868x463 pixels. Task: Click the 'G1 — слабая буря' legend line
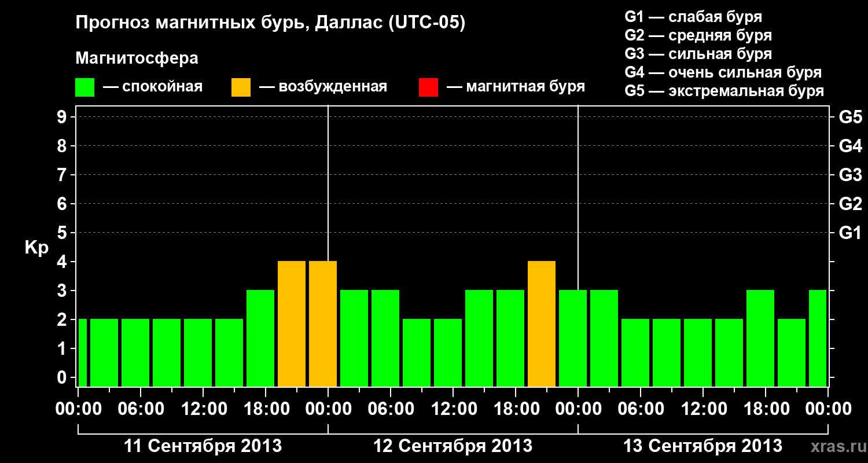click(693, 17)
